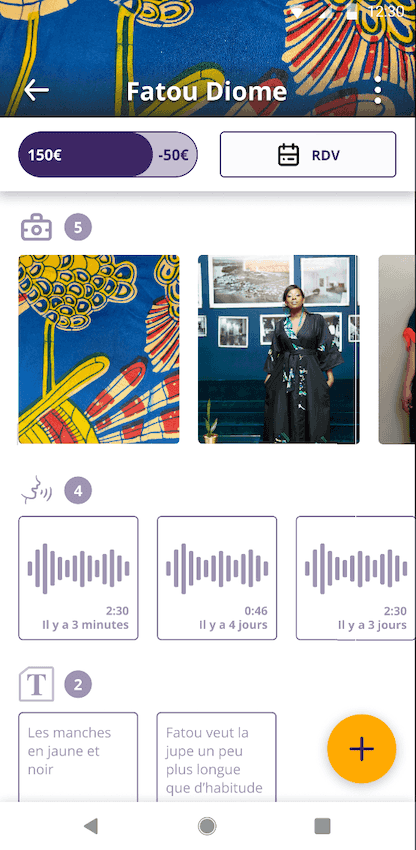416x850 pixels.
Task: Click the text notes T icon
Action: [36, 684]
